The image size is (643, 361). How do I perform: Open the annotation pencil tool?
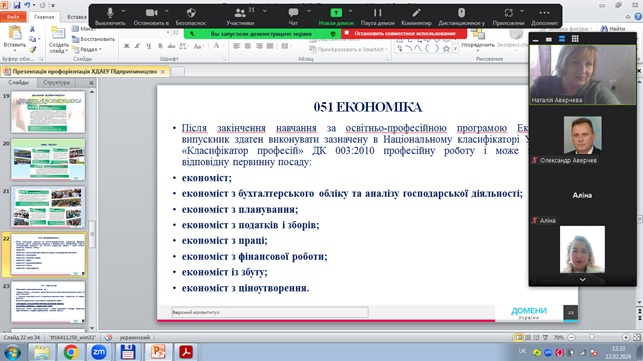coord(416,16)
